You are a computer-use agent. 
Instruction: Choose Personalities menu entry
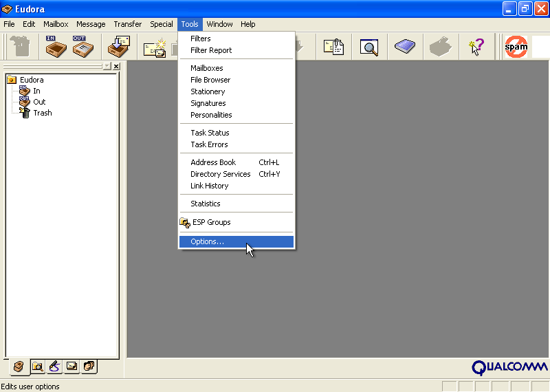click(236, 115)
